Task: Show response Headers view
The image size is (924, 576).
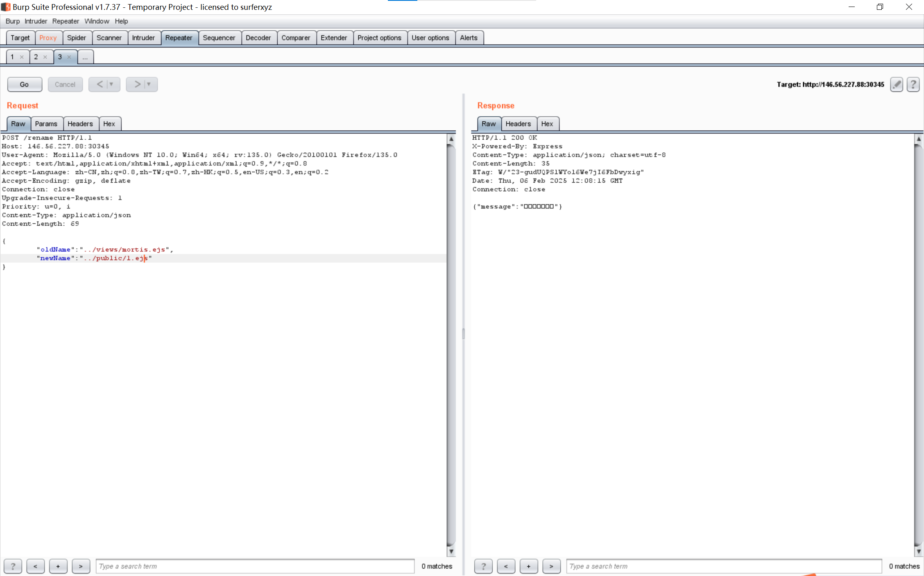Action: (x=518, y=124)
